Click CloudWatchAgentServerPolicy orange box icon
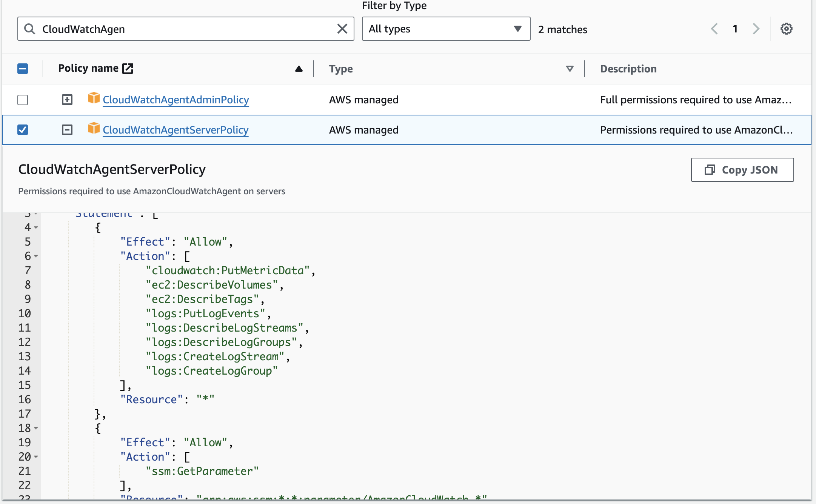Image resolution: width=816 pixels, height=504 pixels. 94,128
